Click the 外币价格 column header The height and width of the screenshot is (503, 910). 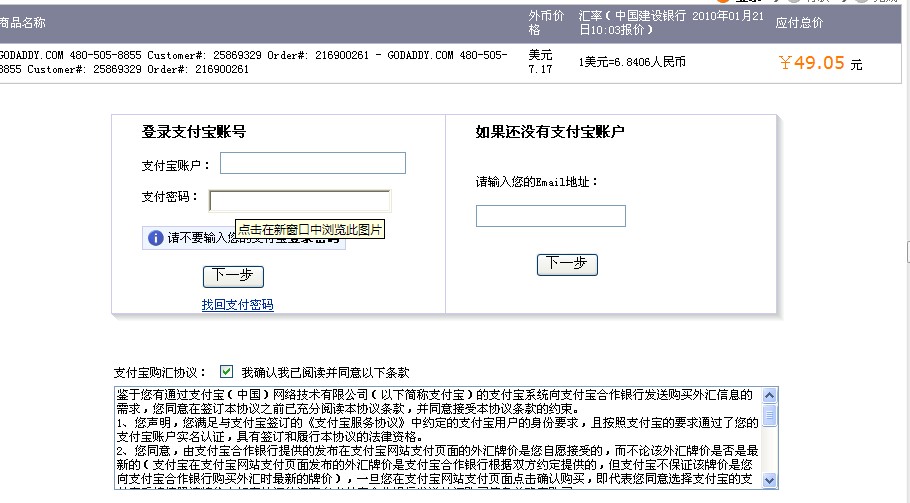[540, 23]
